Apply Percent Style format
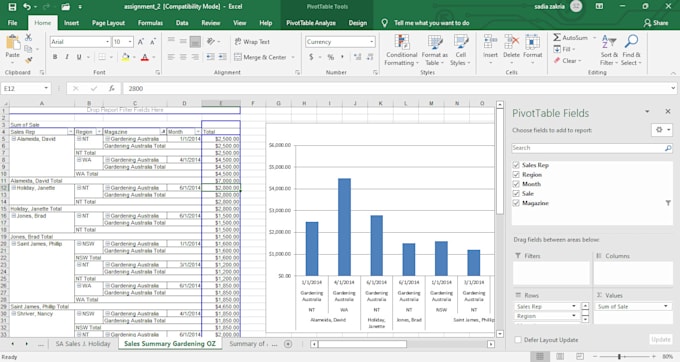This screenshot has width=680, height=362. [331, 57]
